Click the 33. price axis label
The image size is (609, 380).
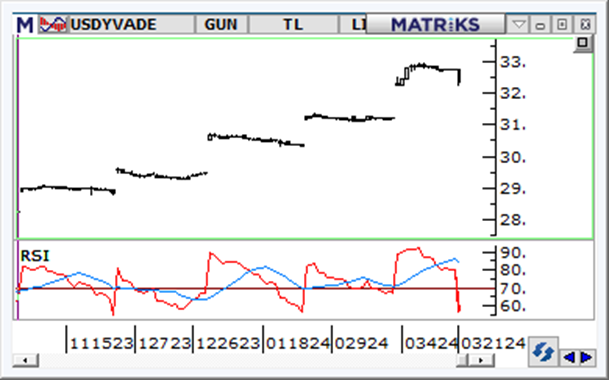click(x=513, y=62)
